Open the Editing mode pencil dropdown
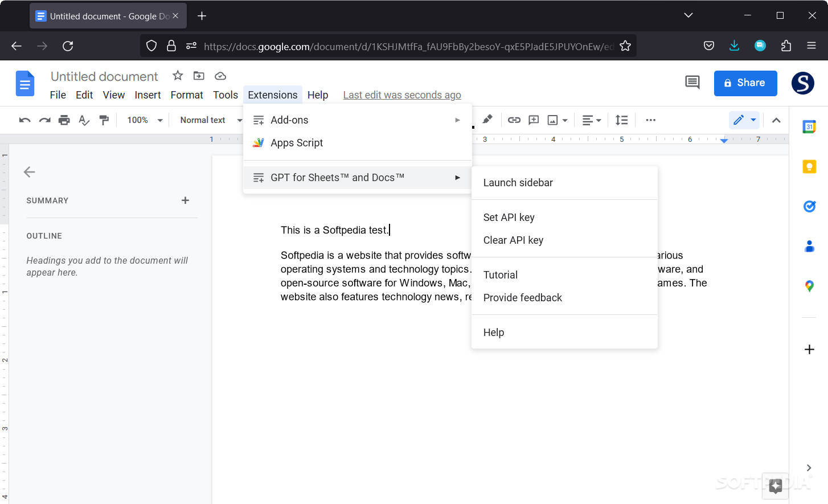This screenshot has height=504, width=828. 744,120
